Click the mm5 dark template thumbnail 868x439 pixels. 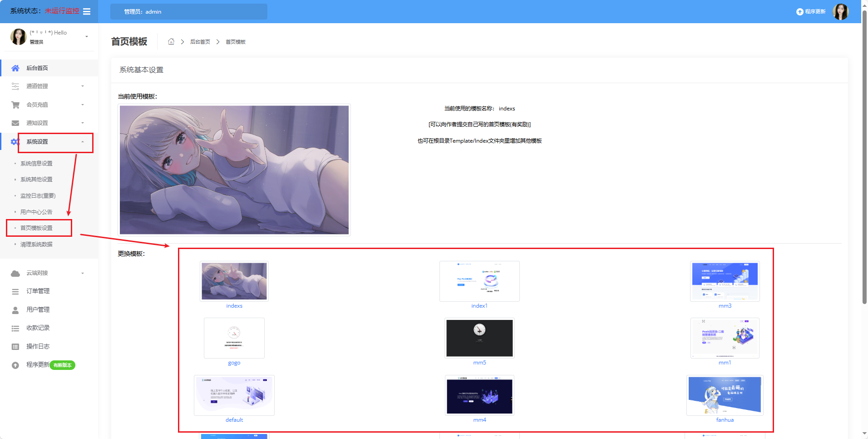click(479, 338)
